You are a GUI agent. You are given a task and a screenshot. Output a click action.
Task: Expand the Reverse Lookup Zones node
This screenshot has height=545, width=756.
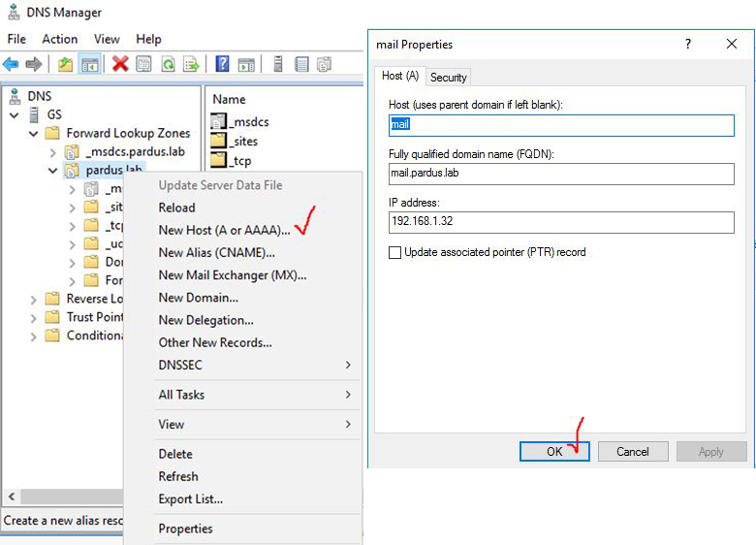pyautogui.click(x=33, y=300)
